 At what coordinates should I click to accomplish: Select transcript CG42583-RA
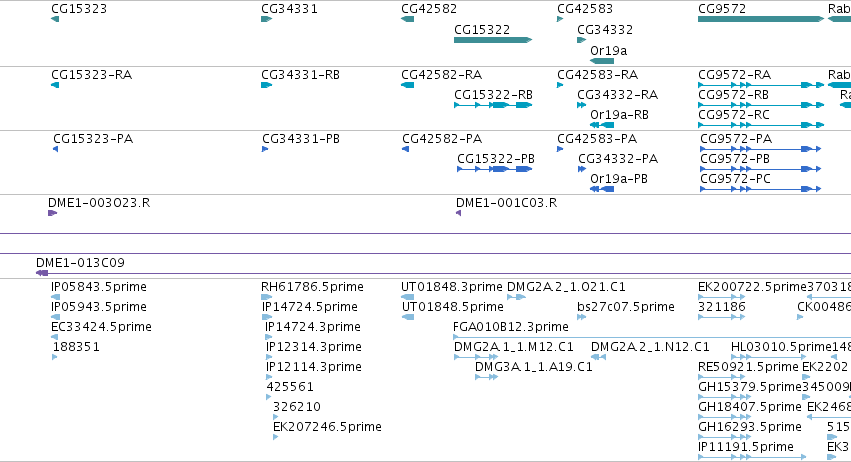point(597,74)
